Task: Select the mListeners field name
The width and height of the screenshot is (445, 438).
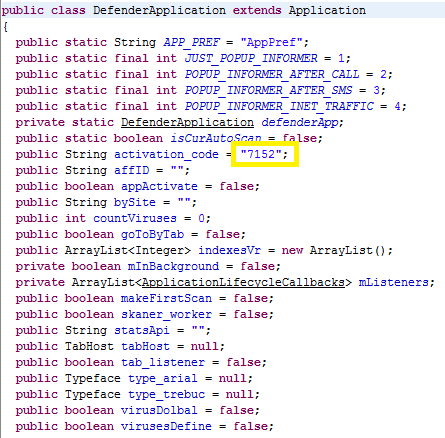Action: pos(393,283)
